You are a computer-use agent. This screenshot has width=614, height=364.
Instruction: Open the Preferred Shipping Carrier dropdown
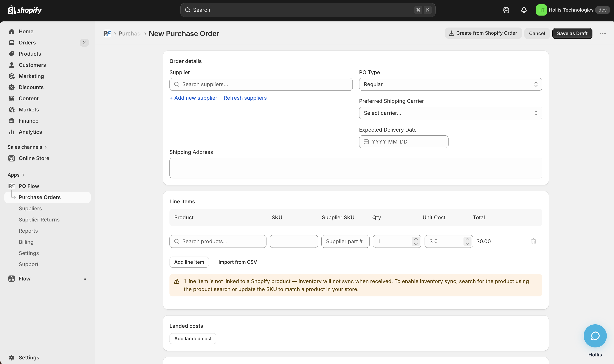tap(450, 113)
